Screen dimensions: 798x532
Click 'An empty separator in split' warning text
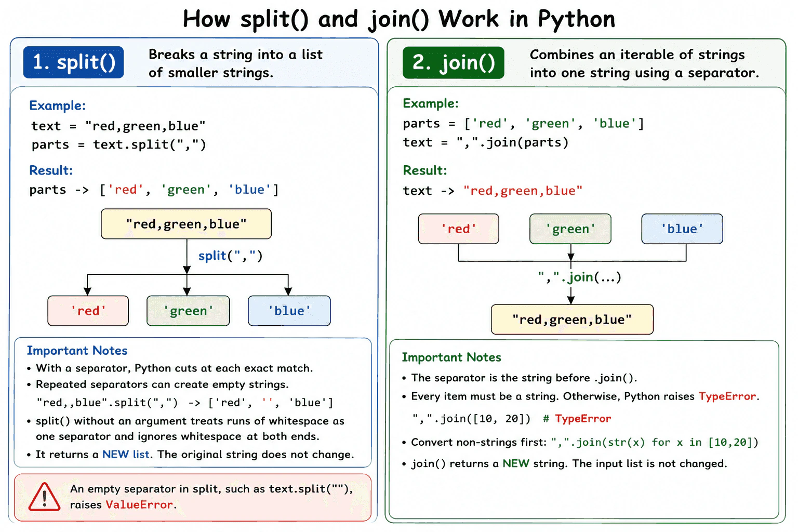pyautogui.click(x=211, y=497)
